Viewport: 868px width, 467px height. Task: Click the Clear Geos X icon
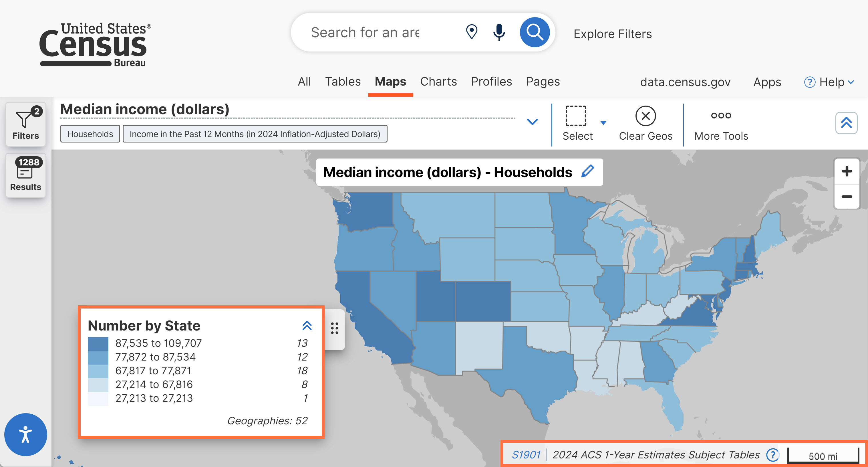645,116
